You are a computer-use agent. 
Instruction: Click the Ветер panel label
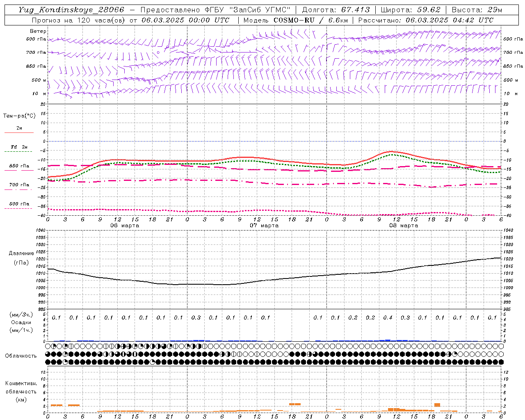pos(38,31)
